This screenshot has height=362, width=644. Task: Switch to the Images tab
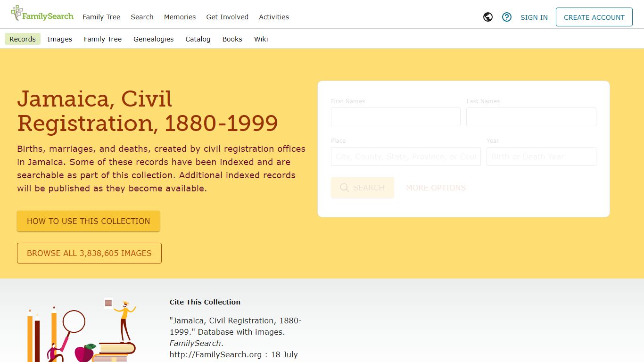[60, 39]
